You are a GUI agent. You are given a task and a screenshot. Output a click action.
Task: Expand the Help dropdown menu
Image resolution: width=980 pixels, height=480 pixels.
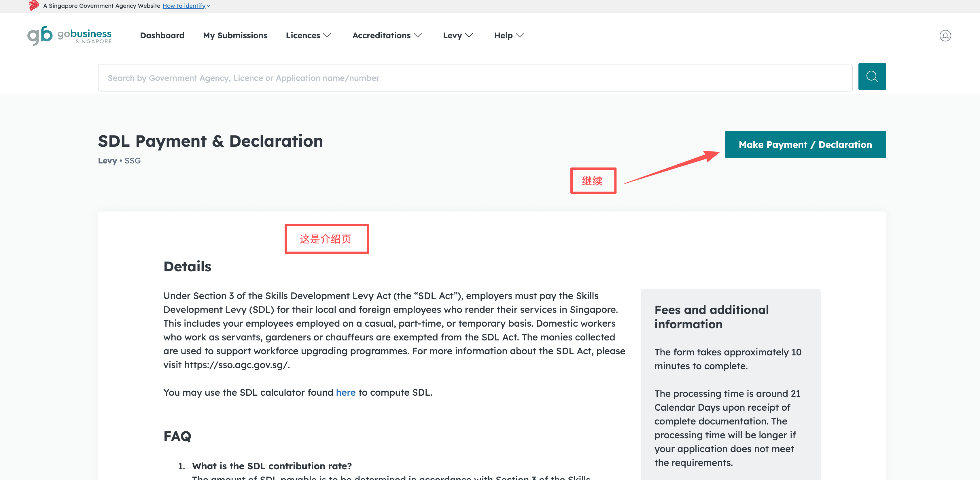point(509,35)
